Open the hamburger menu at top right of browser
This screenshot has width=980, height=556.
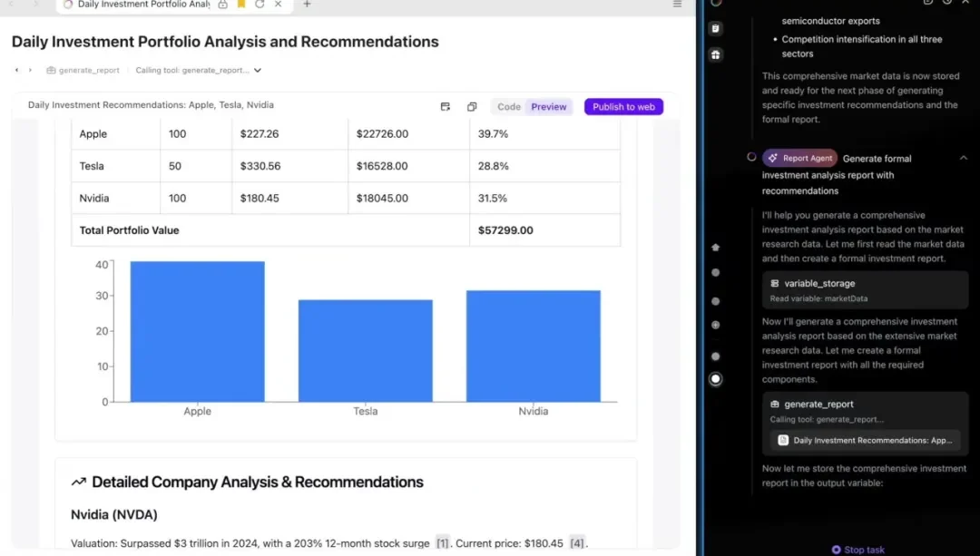[x=677, y=5]
